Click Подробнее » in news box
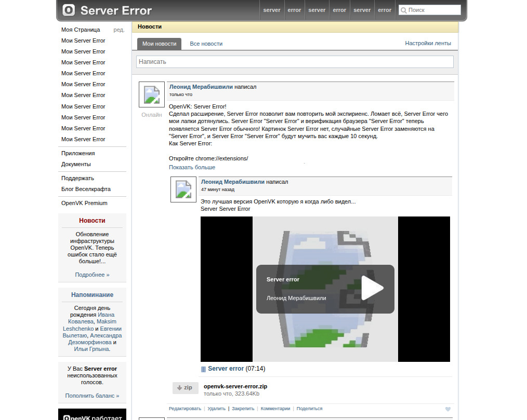This screenshot has width=527, height=420. pyautogui.click(x=92, y=275)
